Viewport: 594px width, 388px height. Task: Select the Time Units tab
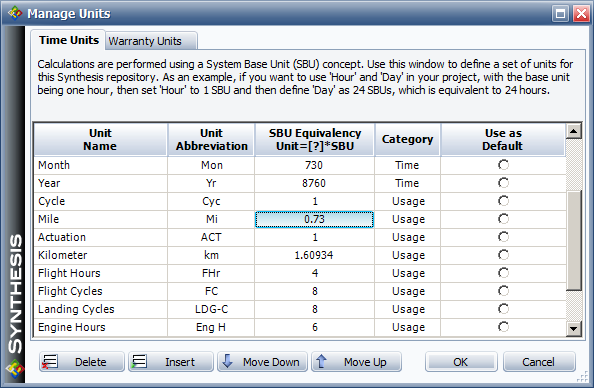69,40
